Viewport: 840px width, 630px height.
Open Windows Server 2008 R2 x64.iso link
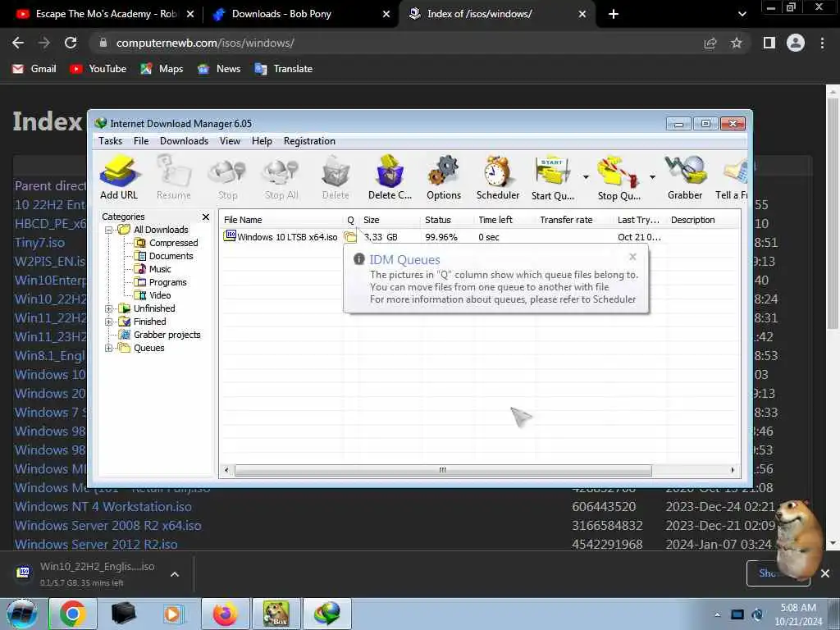point(107,526)
